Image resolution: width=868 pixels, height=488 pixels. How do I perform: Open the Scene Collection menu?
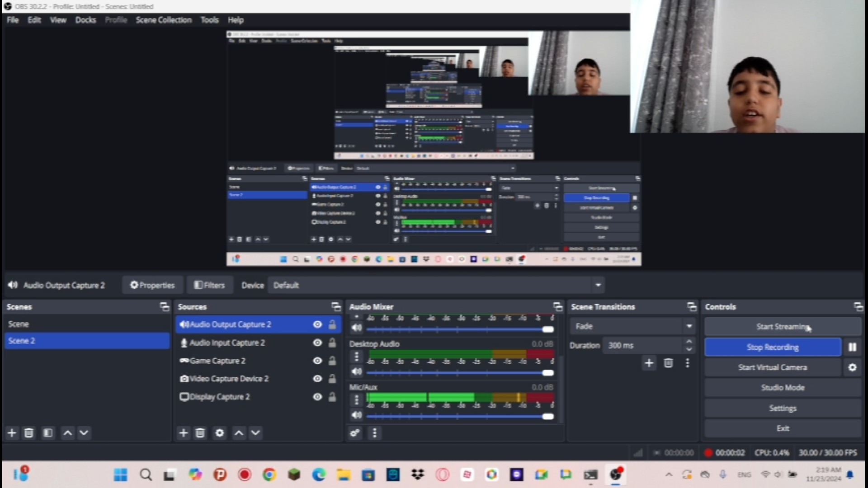[x=164, y=20]
